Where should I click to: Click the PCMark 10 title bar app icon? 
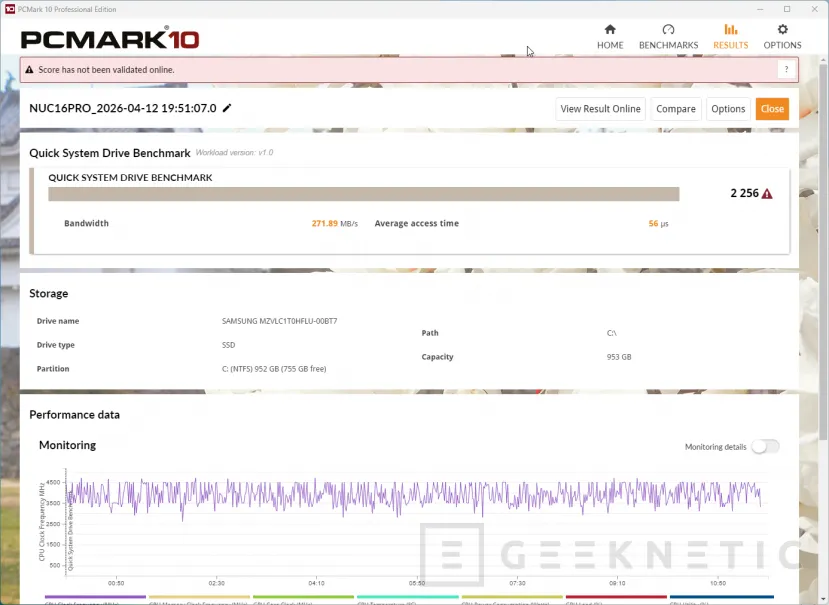(x=9, y=9)
